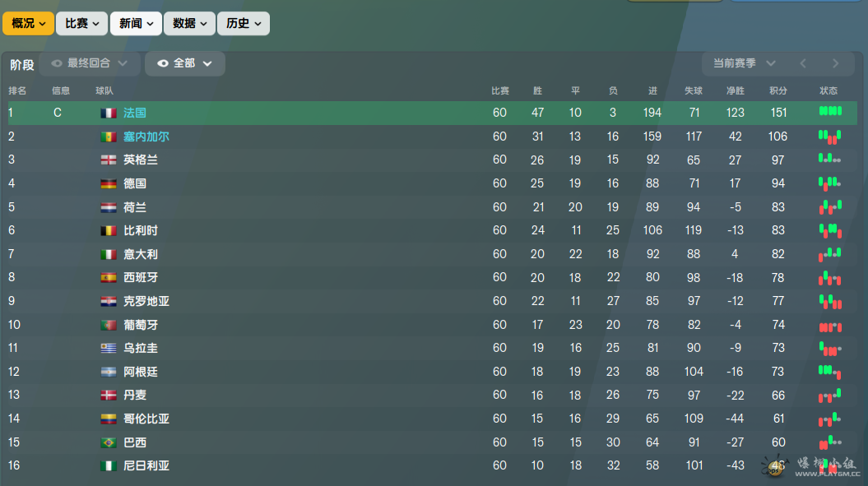Open the 比赛 menu
868x486 pixels.
tap(82, 24)
